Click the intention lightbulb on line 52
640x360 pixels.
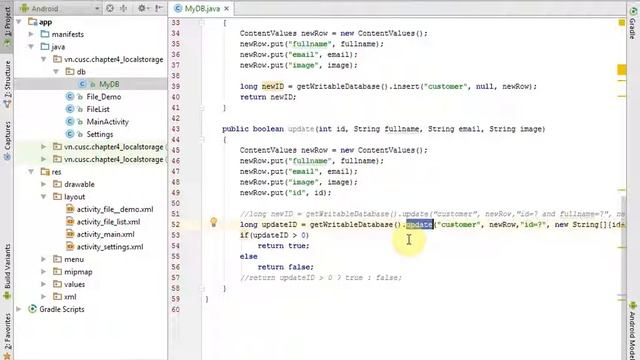213,222
